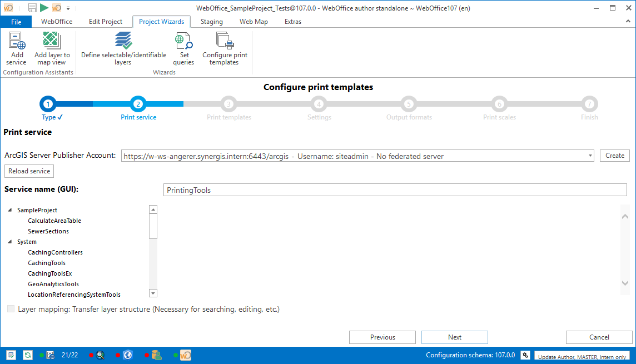Click the service tree scrollbar down arrow
This screenshot has width=636, height=364.
tap(153, 293)
